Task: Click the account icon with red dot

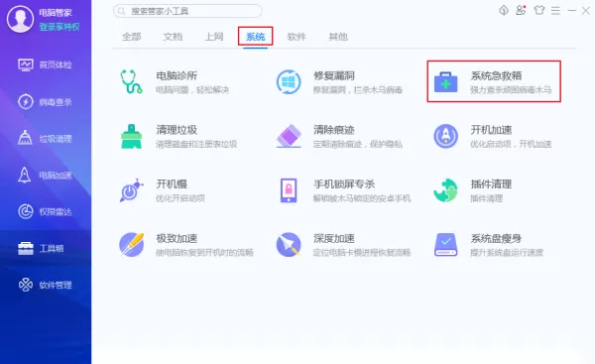Action: click(x=521, y=10)
